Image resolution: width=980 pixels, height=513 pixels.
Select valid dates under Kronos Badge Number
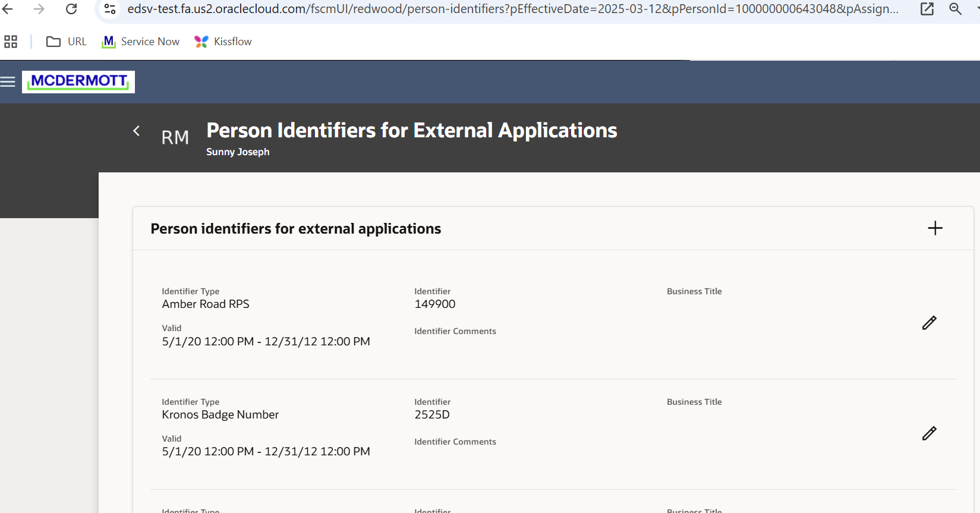(266, 451)
